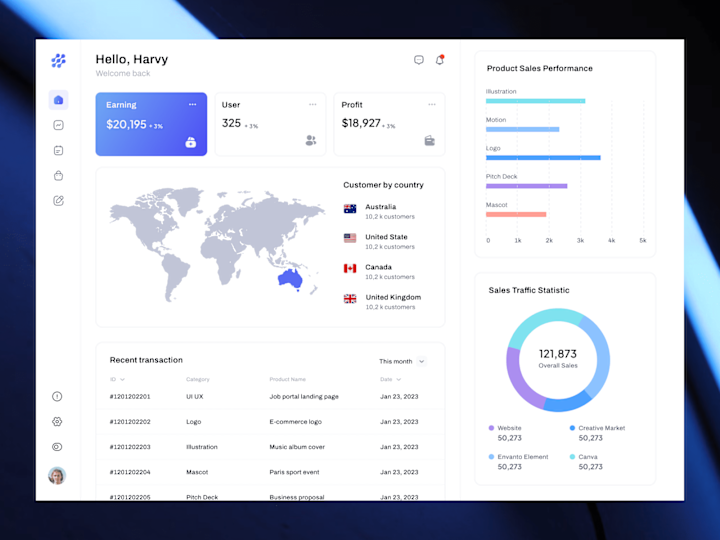The width and height of the screenshot is (720, 540).
Task: Open the User card more options
Action: [313, 105]
